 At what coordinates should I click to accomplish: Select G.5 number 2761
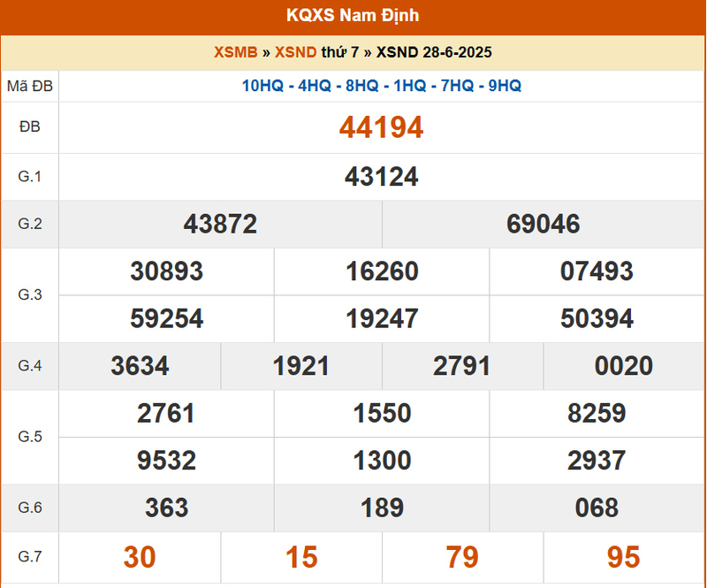pyautogui.click(x=166, y=413)
